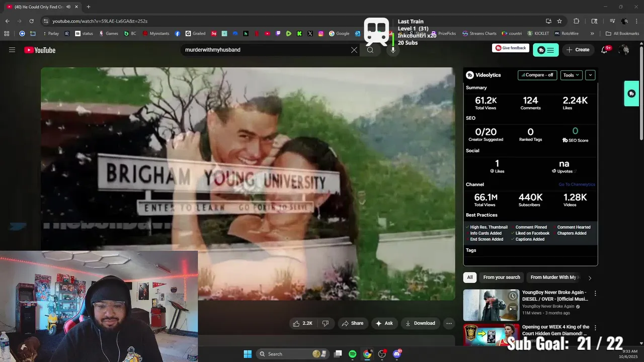Open media controls icon in Chrome toolbar
The width and height of the screenshot is (644, 362).
(612, 21)
